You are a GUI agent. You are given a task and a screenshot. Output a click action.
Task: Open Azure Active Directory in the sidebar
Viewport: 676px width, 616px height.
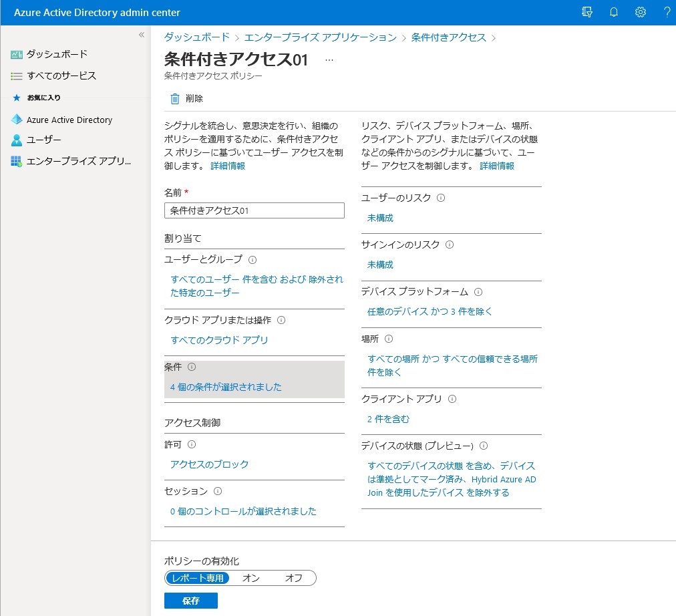[x=69, y=120]
